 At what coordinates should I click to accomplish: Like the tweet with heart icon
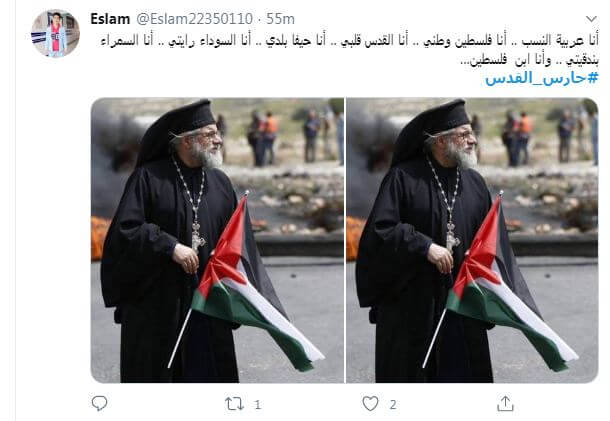click(x=370, y=403)
